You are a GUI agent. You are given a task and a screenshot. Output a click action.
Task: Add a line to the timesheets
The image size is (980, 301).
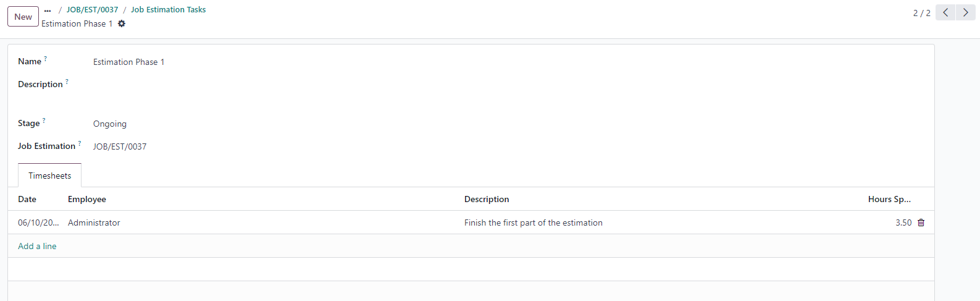(x=37, y=246)
